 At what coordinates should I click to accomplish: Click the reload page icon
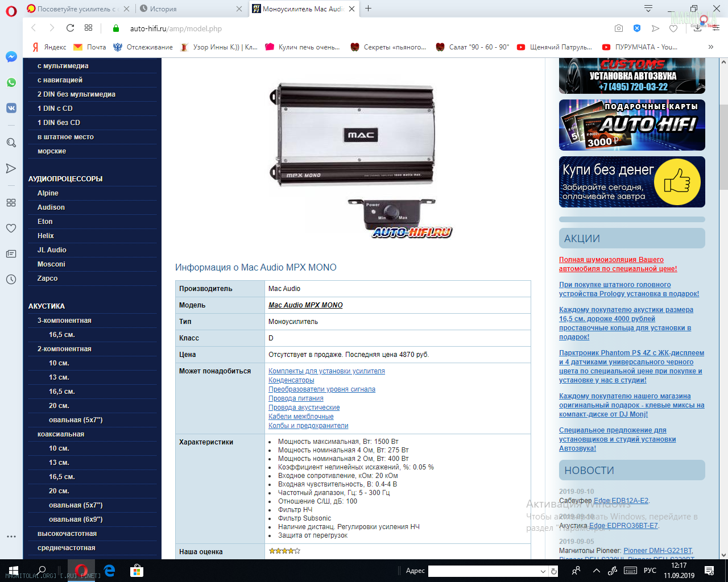point(70,28)
